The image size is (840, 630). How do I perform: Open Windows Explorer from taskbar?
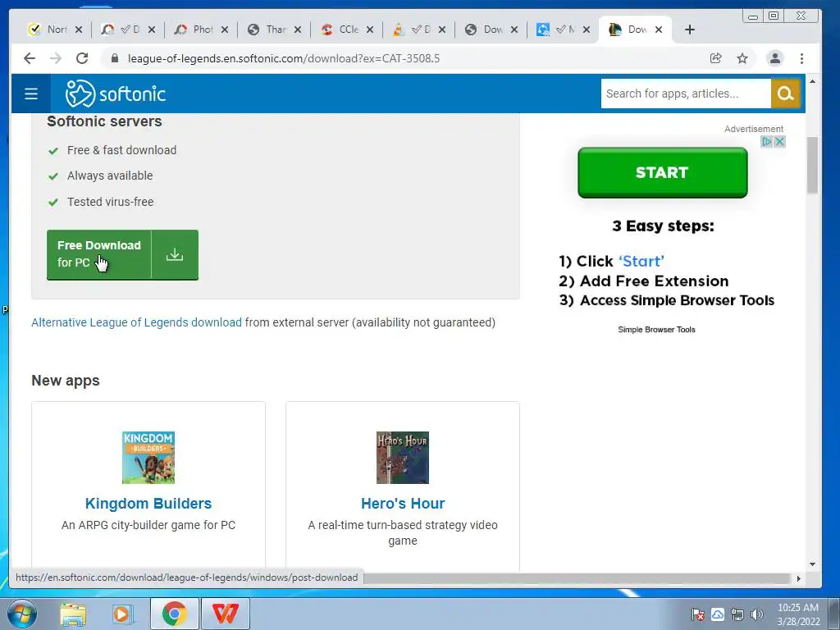(x=73, y=614)
